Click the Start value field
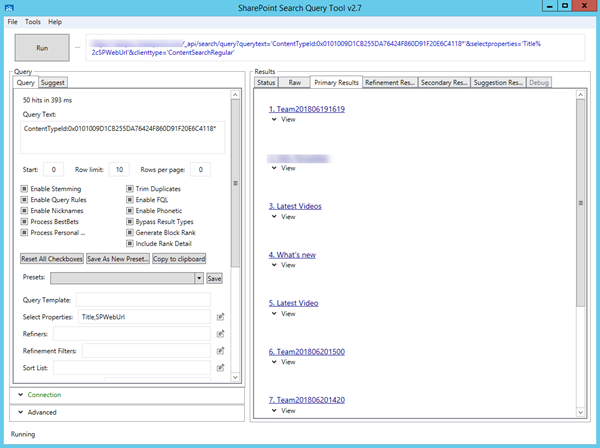This screenshot has width=600, height=448. point(53,169)
